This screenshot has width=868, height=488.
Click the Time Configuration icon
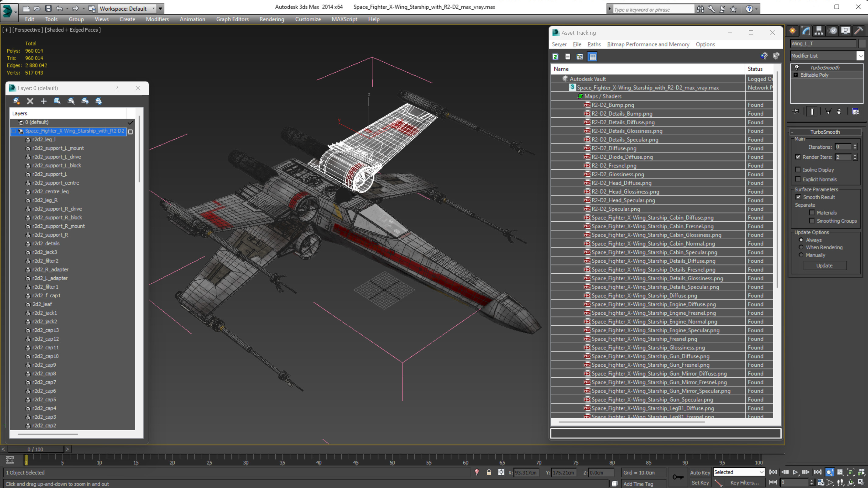point(821,483)
